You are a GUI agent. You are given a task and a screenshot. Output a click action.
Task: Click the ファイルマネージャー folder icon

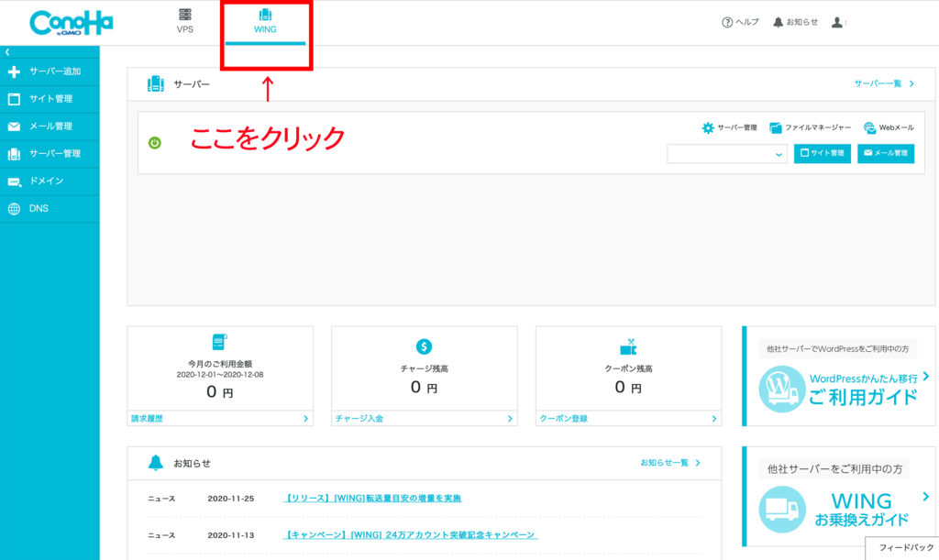pos(776,127)
